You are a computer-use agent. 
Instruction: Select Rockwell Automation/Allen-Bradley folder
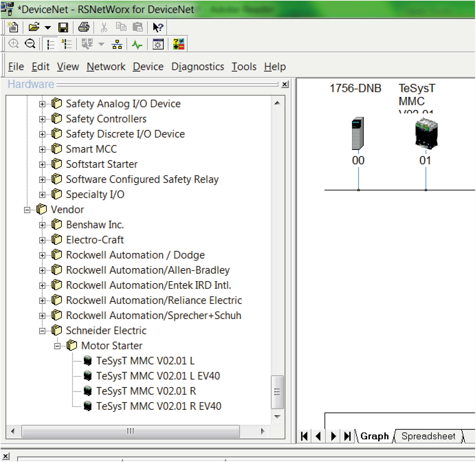point(148,270)
